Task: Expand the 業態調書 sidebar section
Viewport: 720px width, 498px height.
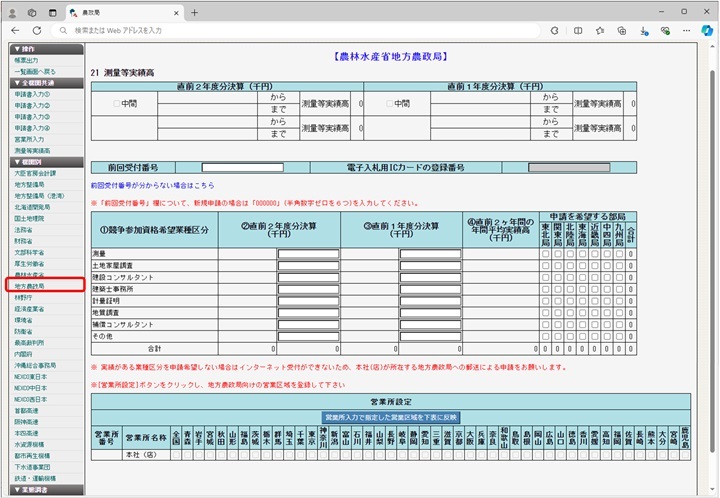Action: coord(46,490)
